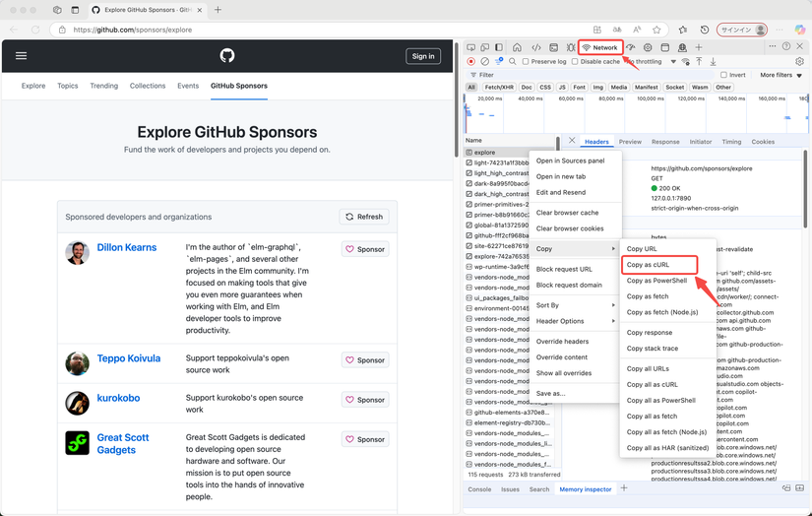Open the Memory chip icon in DevTools
The image size is (812, 516).
[x=648, y=47]
